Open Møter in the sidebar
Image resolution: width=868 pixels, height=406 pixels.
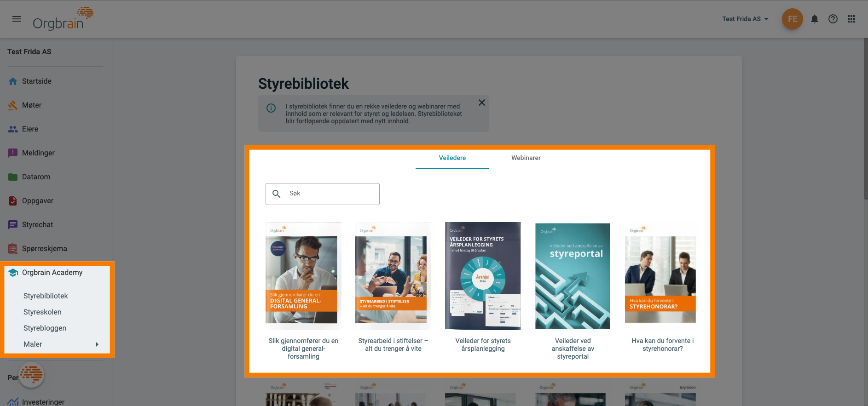(31, 105)
